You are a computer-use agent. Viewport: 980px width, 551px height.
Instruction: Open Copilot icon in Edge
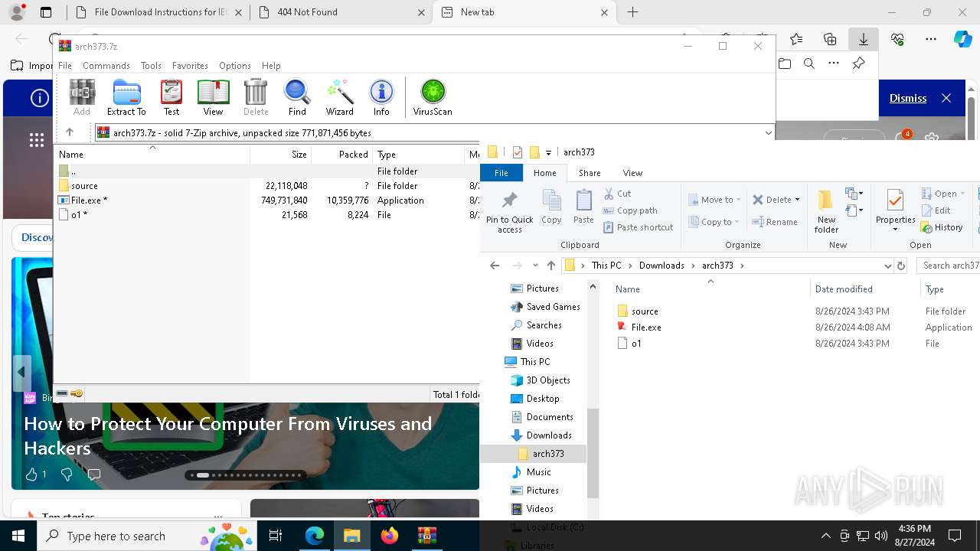click(962, 39)
